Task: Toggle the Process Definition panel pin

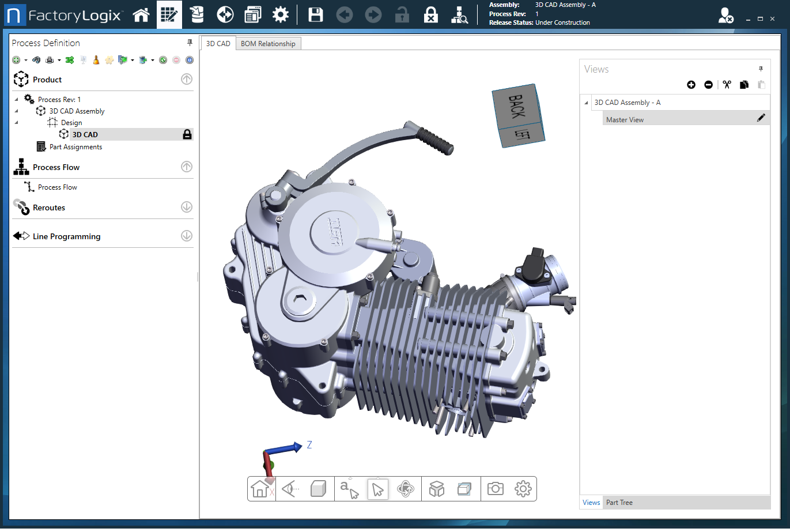Action: pos(190,43)
